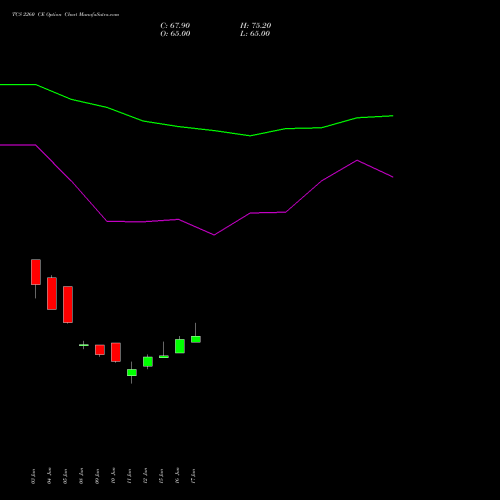The width and height of the screenshot is (500, 500).
Task: Click the 08 Jun date label
Action: pos(81,476)
